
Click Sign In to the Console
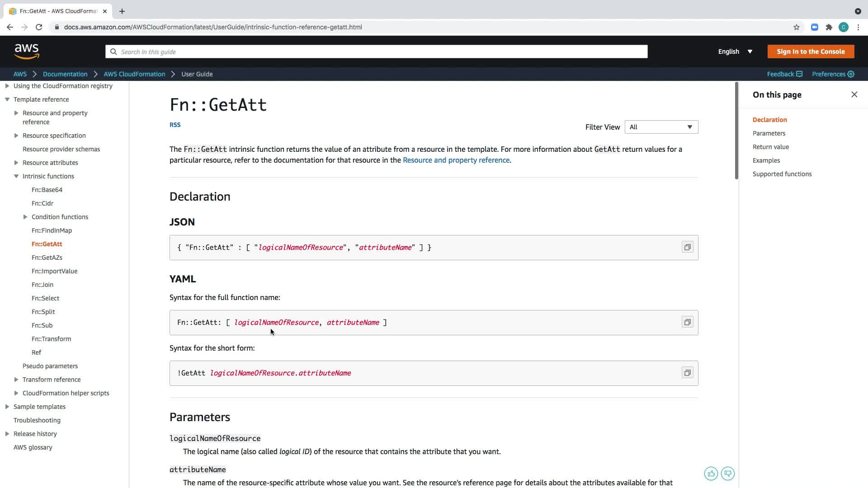(x=810, y=52)
